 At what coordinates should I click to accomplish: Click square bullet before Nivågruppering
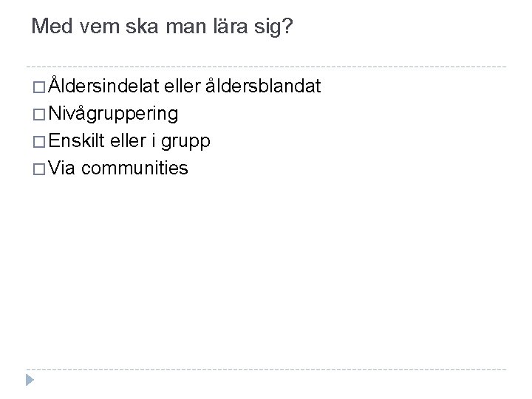click(38, 115)
